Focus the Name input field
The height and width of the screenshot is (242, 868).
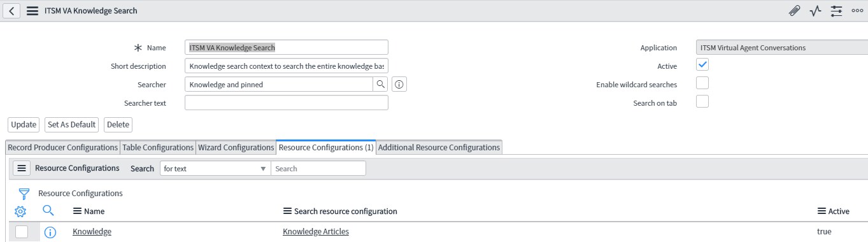tap(286, 47)
